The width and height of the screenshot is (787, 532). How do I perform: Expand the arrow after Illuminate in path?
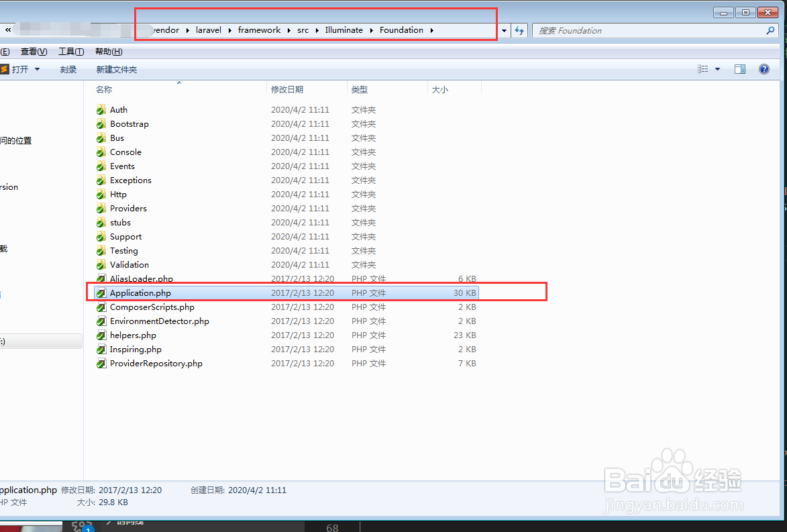pyautogui.click(x=372, y=30)
